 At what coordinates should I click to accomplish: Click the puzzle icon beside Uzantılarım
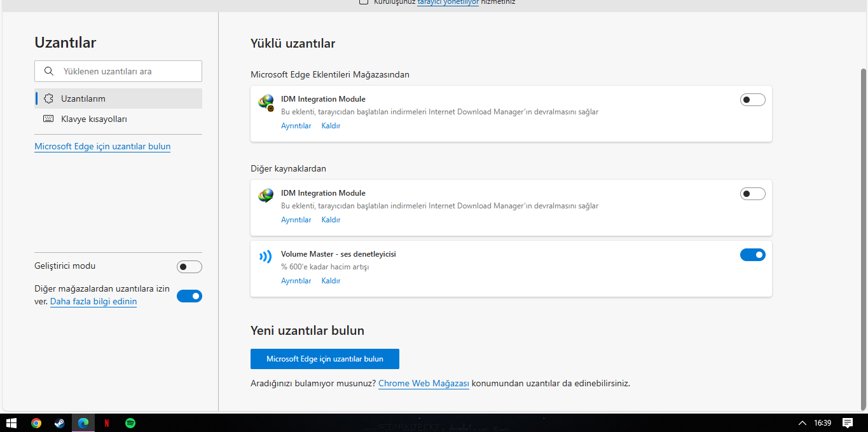tap(49, 98)
